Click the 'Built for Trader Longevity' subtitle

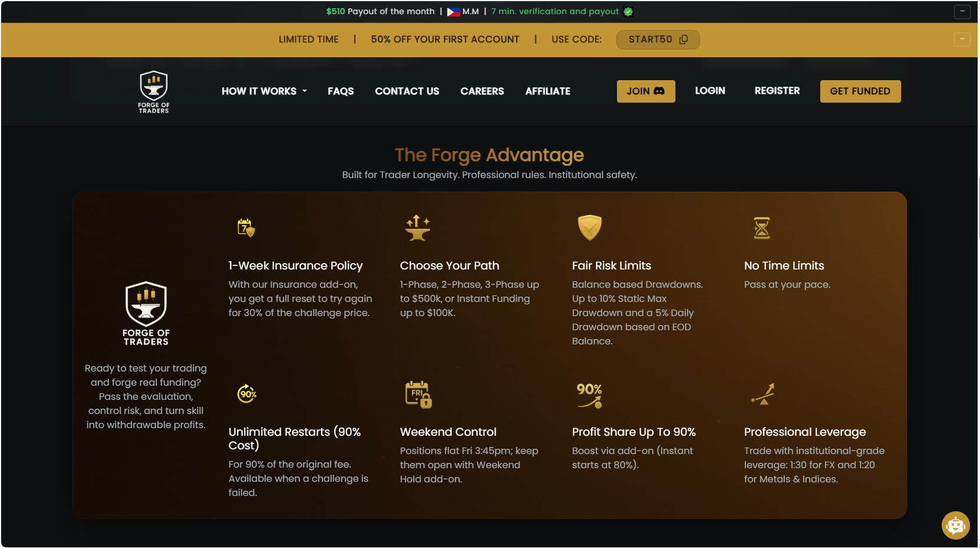click(489, 175)
